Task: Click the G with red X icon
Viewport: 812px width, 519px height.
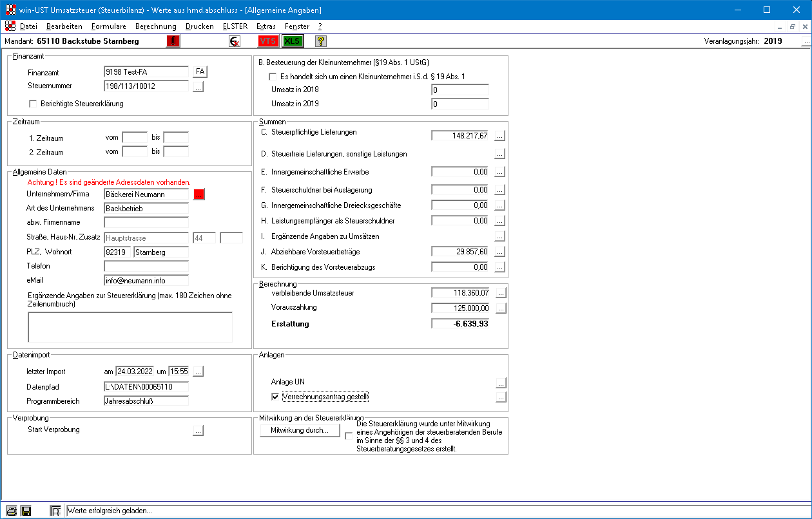Action: [235, 41]
